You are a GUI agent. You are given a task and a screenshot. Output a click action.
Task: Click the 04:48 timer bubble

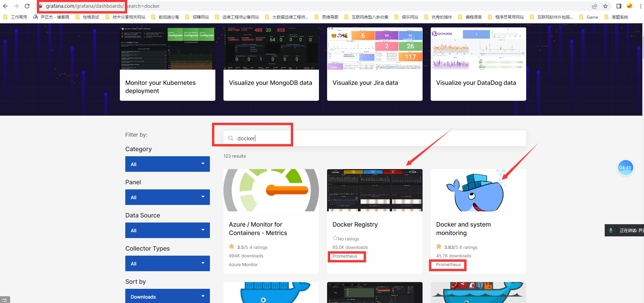pyautogui.click(x=625, y=168)
